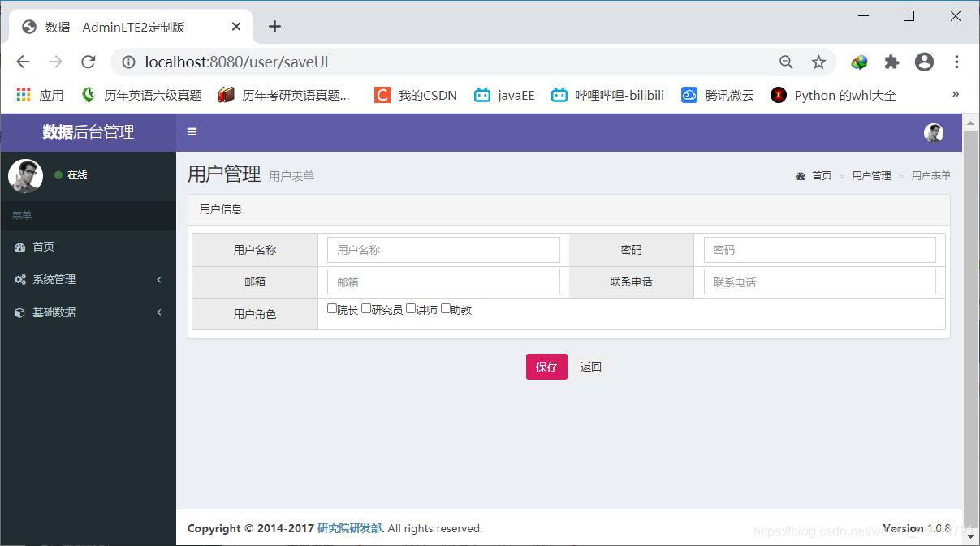Click the gears icon beside 系统管理
This screenshot has height=546, width=980.
tap(20, 280)
